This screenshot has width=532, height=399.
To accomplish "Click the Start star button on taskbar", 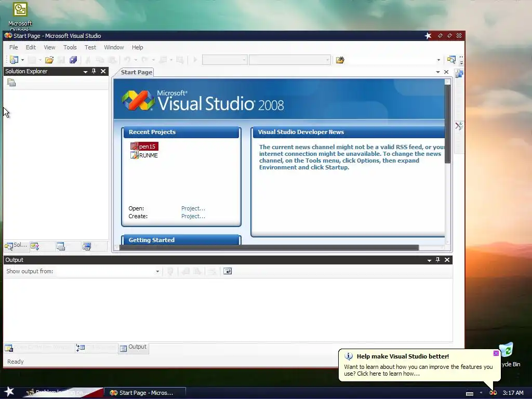I will click(x=9, y=392).
